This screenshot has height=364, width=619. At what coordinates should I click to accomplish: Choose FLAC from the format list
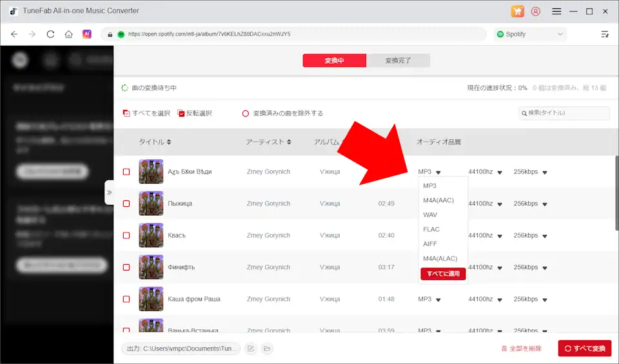pos(431,229)
